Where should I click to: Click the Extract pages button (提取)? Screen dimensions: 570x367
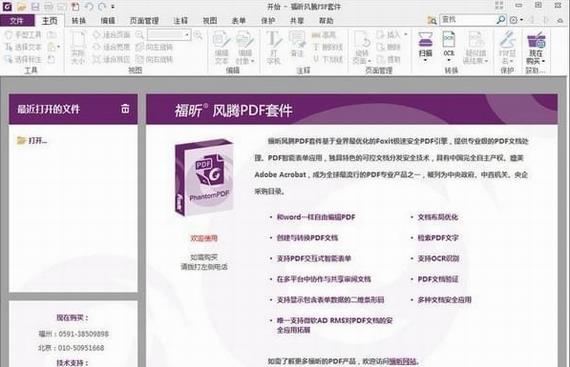(388, 59)
